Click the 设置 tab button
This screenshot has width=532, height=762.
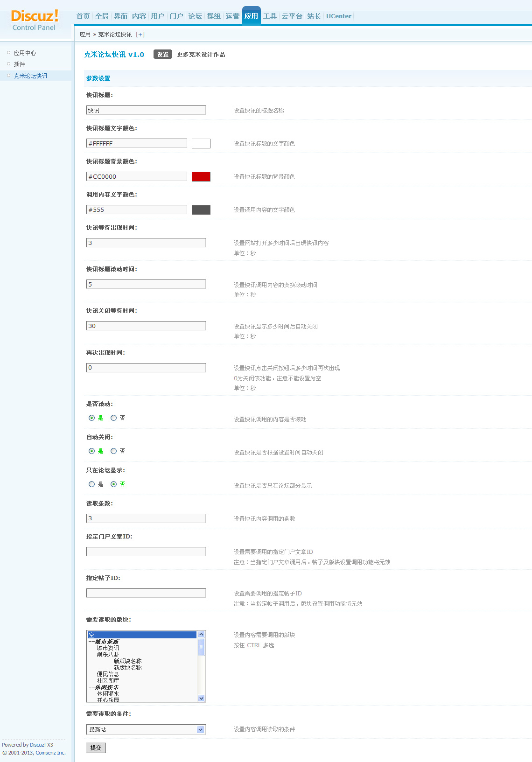point(163,55)
